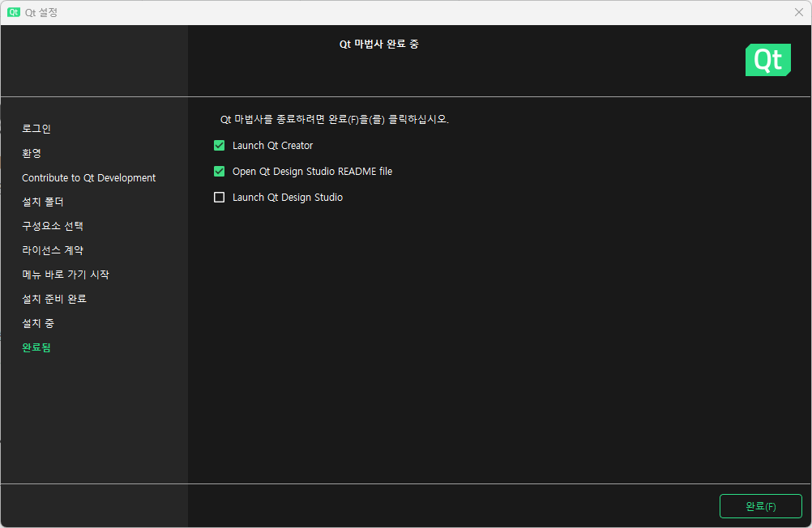Select the 로그인 step in sidebar

[36, 129]
